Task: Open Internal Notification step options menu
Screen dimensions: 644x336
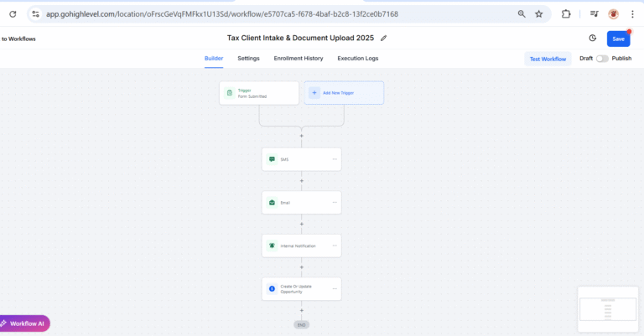Action: click(335, 246)
